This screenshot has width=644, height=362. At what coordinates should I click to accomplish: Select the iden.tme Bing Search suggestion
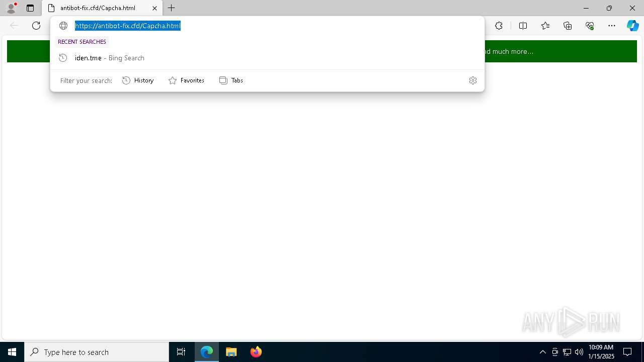[x=267, y=58]
